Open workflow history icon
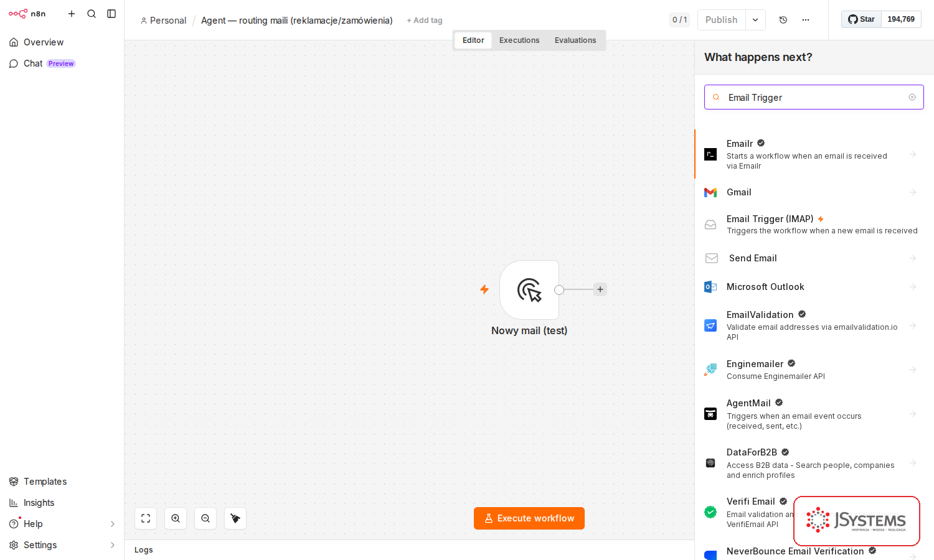This screenshot has width=934, height=560. point(783,20)
